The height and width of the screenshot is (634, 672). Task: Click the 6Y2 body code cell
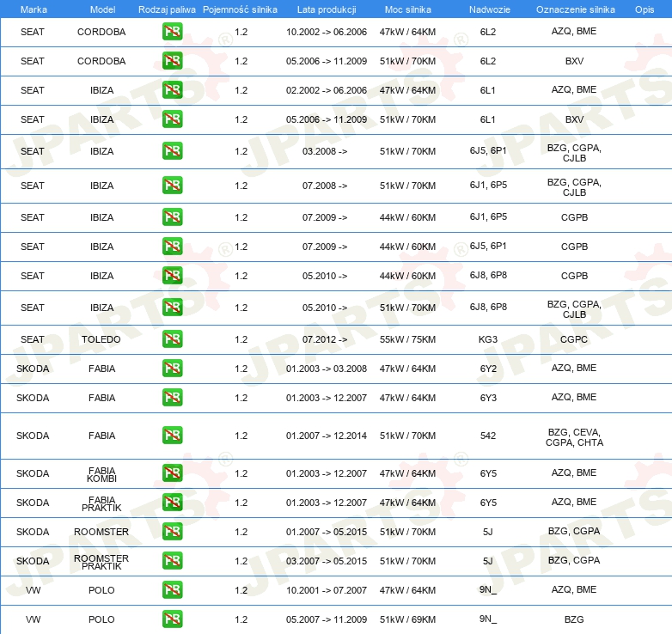tap(488, 369)
